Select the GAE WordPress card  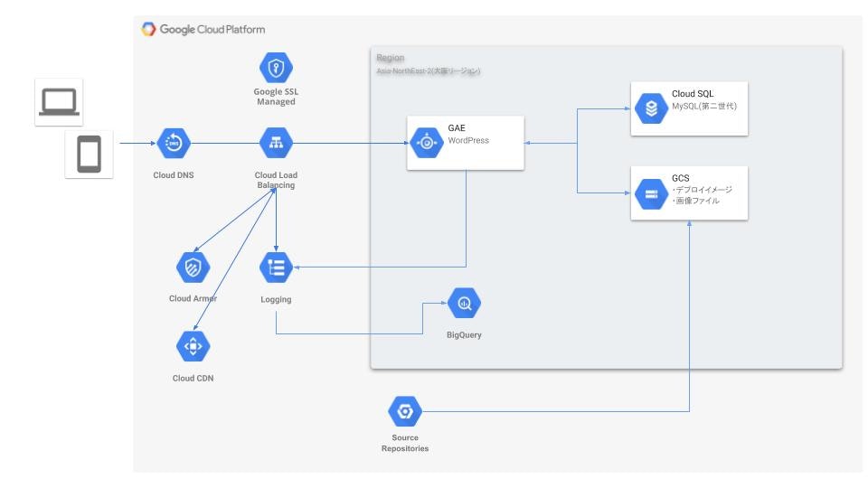click(x=466, y=143)
